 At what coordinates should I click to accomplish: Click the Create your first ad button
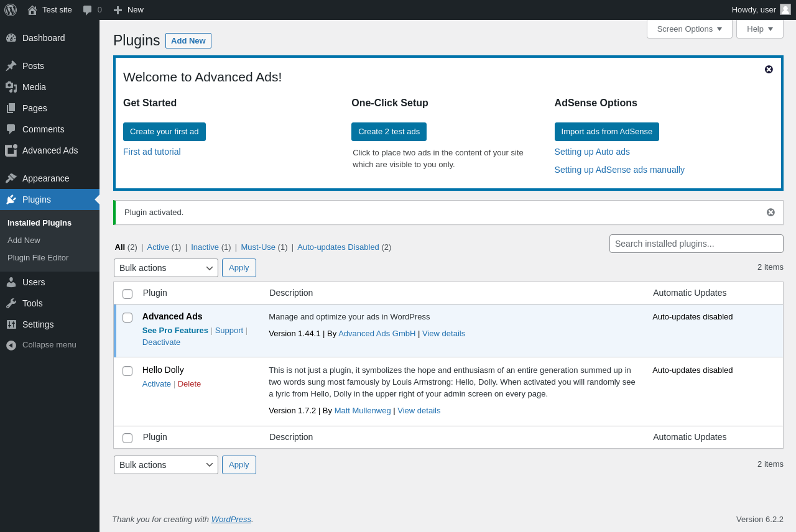point(164,132)
